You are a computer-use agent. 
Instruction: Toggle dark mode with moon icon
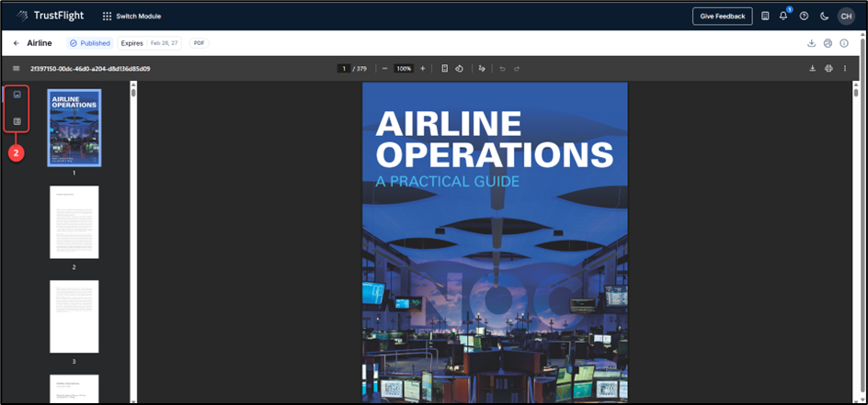click(x=824, y=17)
